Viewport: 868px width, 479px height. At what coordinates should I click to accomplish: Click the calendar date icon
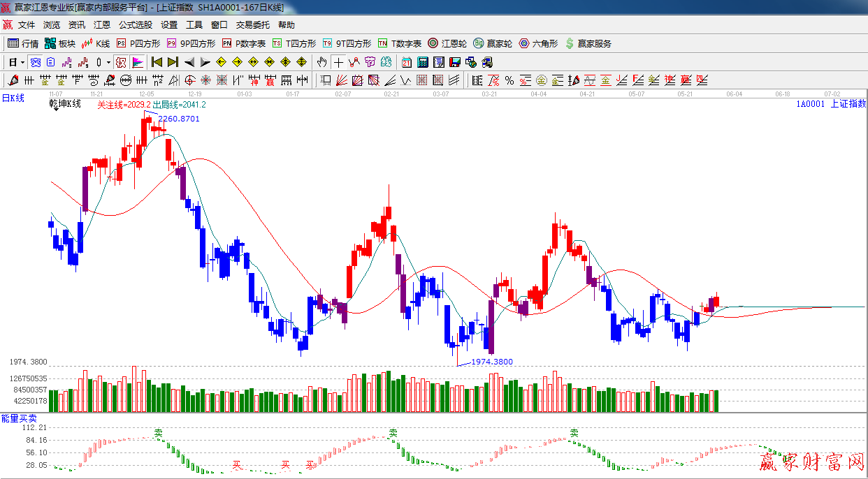click(x=406, y=62)
